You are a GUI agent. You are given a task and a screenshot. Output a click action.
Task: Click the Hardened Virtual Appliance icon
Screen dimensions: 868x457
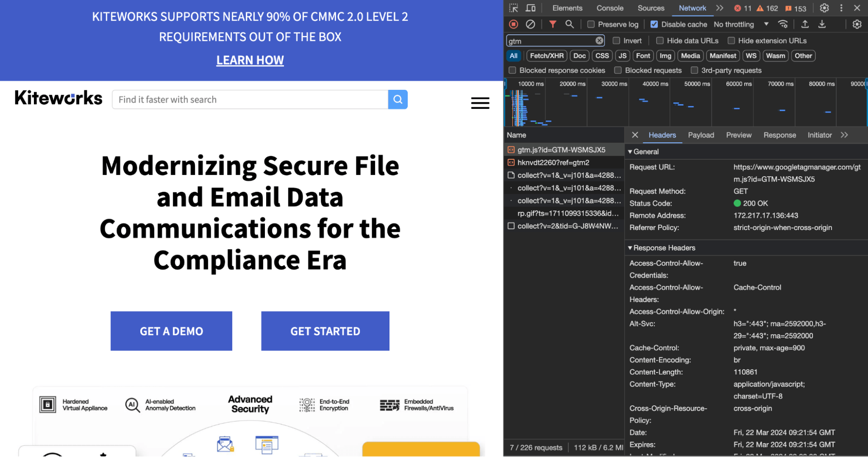(x=48, y=404)
